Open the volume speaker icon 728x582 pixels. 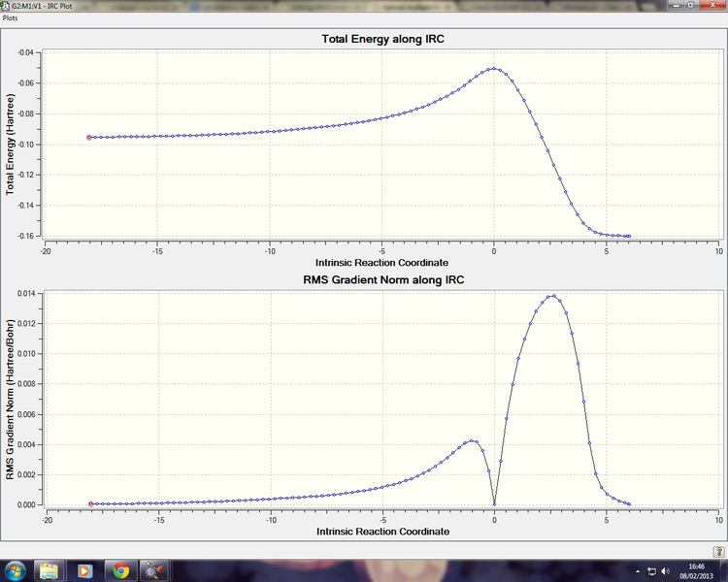pos(665,571)
